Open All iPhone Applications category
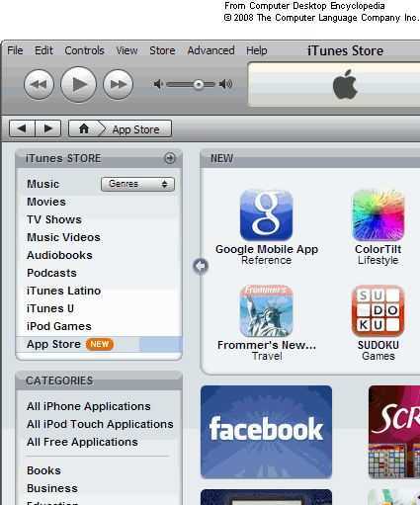This screenshot has width=420, height=505. tap(89, 406)
